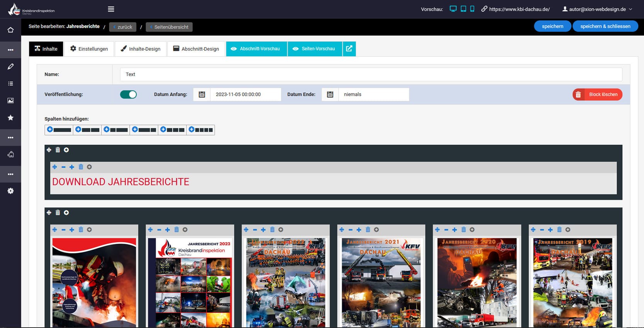Click the hamburger menu icon in the top bar

pos(111,9)
